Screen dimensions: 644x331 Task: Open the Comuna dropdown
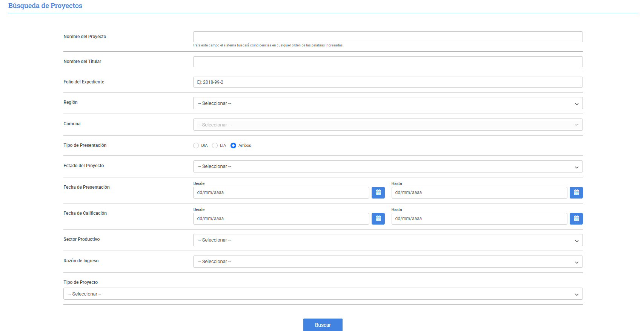coord(387,125)
